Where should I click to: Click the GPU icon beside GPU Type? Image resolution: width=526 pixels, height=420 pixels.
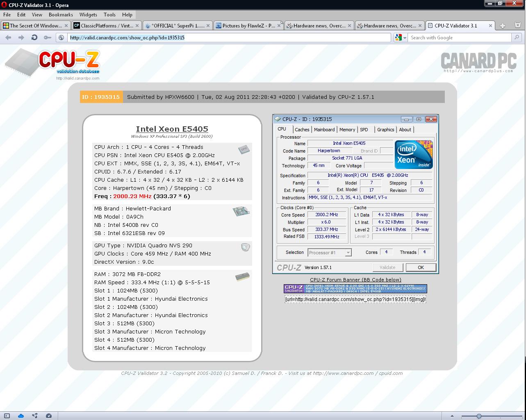coord(245,247)
